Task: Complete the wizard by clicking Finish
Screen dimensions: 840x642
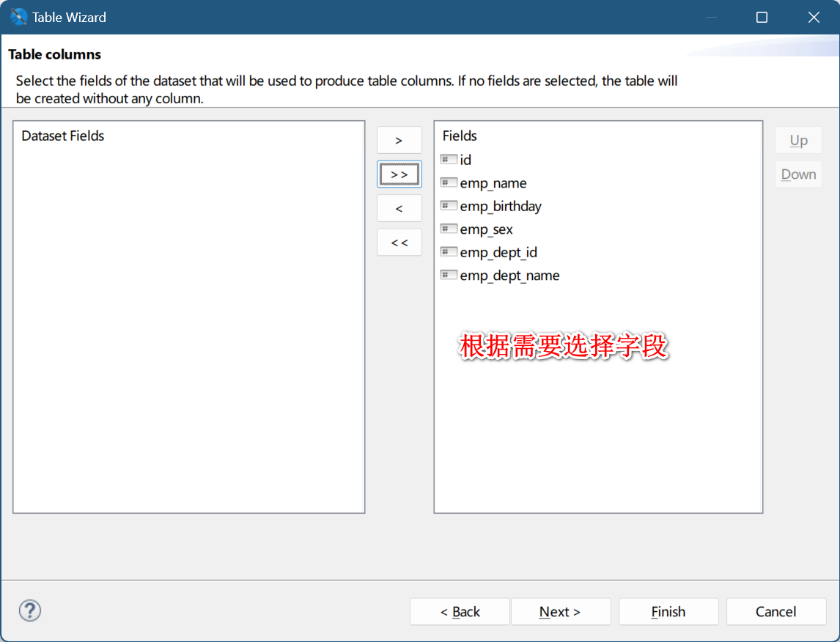Action: coord(668,611)
